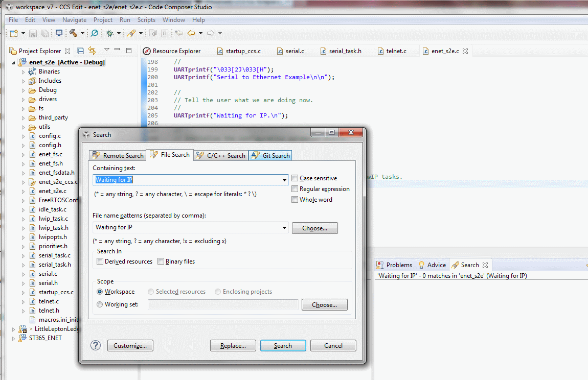Select the drivers folder in Project Explorer

coord(48,99)
